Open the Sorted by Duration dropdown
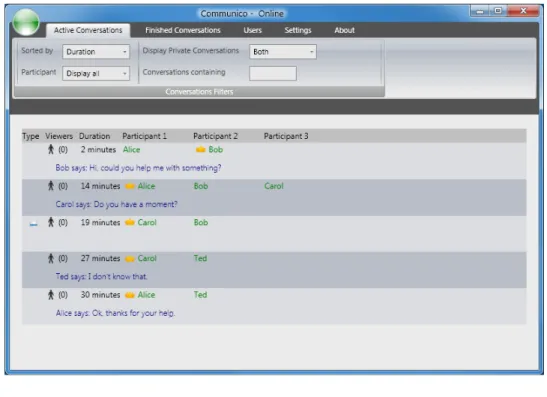The image size is (547, 397). tap(96, 52)
